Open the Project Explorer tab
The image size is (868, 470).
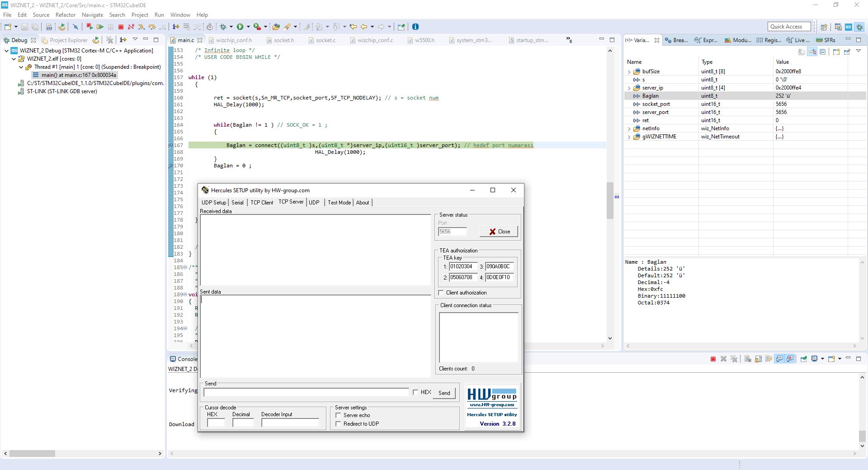(x=64, y=40)
